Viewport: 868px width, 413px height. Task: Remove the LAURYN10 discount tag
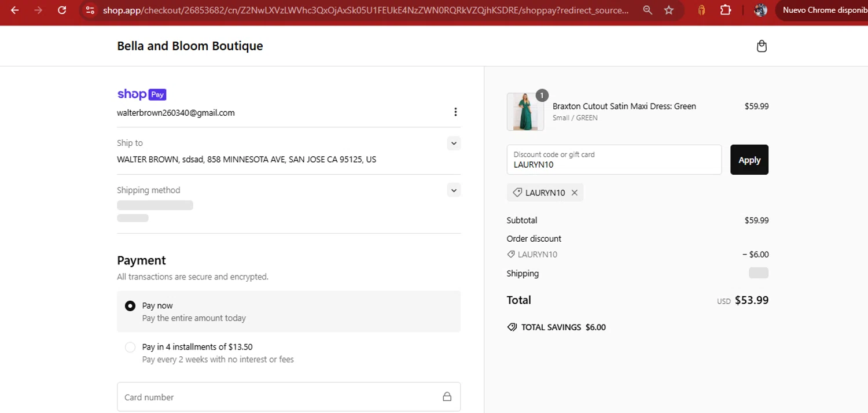click(x=575, y=193)
